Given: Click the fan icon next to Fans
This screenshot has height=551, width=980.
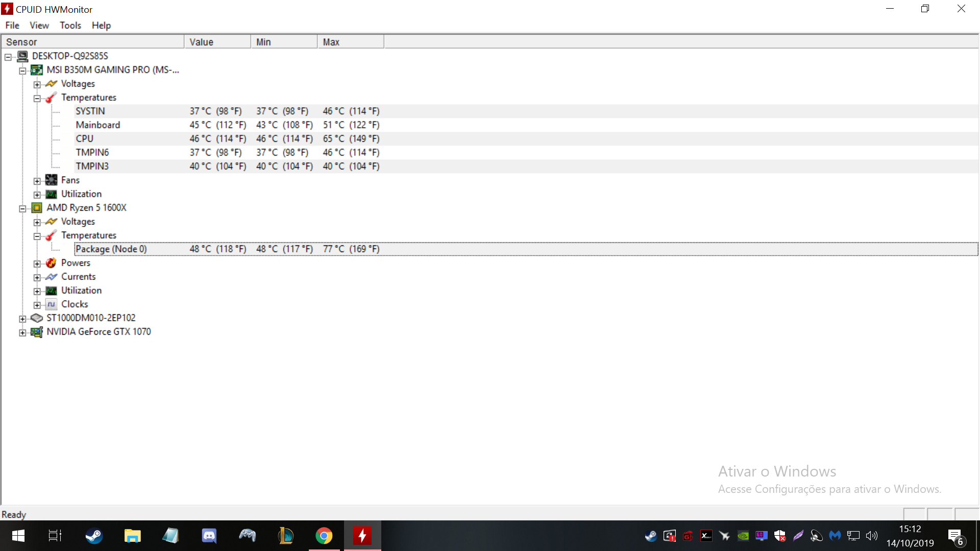Looking at the screenshot, I should pos(51,180).
